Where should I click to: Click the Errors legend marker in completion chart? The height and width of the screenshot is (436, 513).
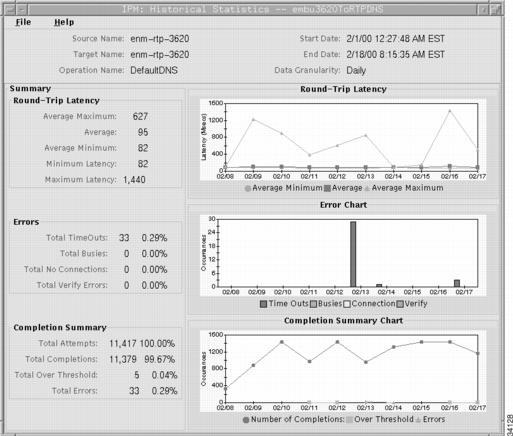click(x=418, y=420)
